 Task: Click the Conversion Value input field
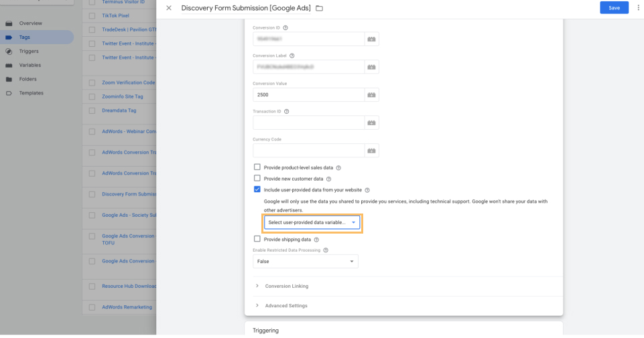pyautogui.click(x=308, y=95)
